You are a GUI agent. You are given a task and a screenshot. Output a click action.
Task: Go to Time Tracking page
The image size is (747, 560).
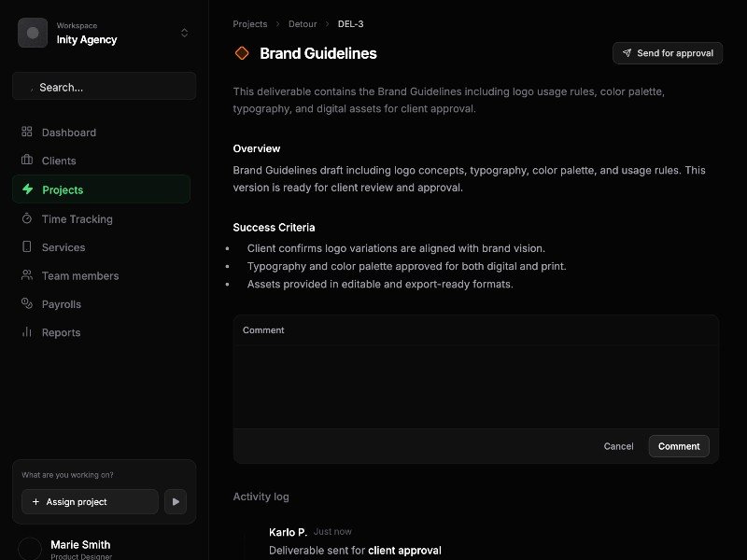(x=77, y=218)
